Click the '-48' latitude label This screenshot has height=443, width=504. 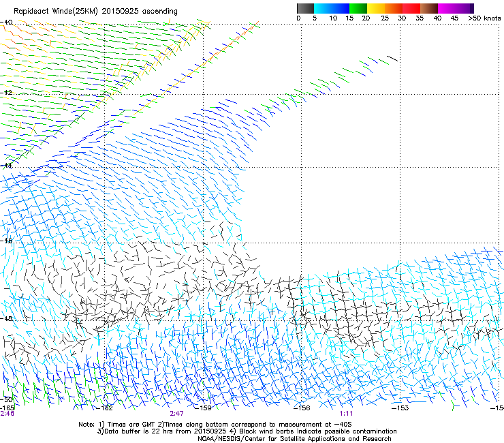[x=6, y=318]
